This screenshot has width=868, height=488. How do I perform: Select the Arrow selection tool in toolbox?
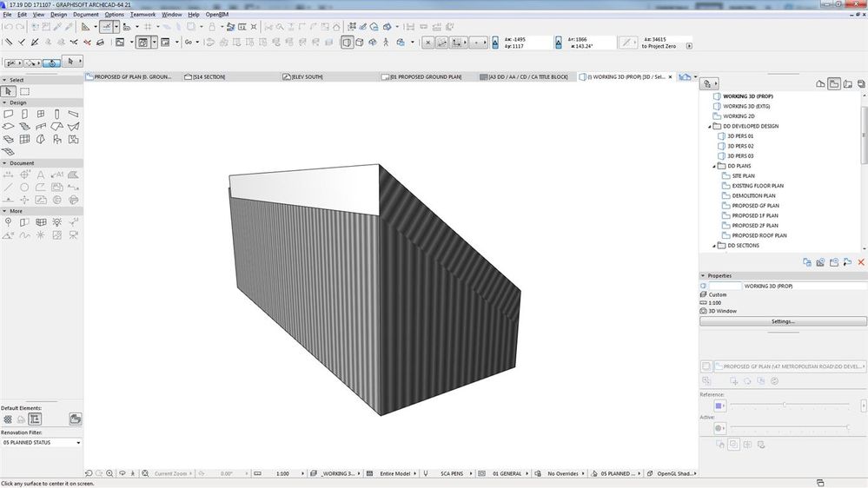[9, 91]
